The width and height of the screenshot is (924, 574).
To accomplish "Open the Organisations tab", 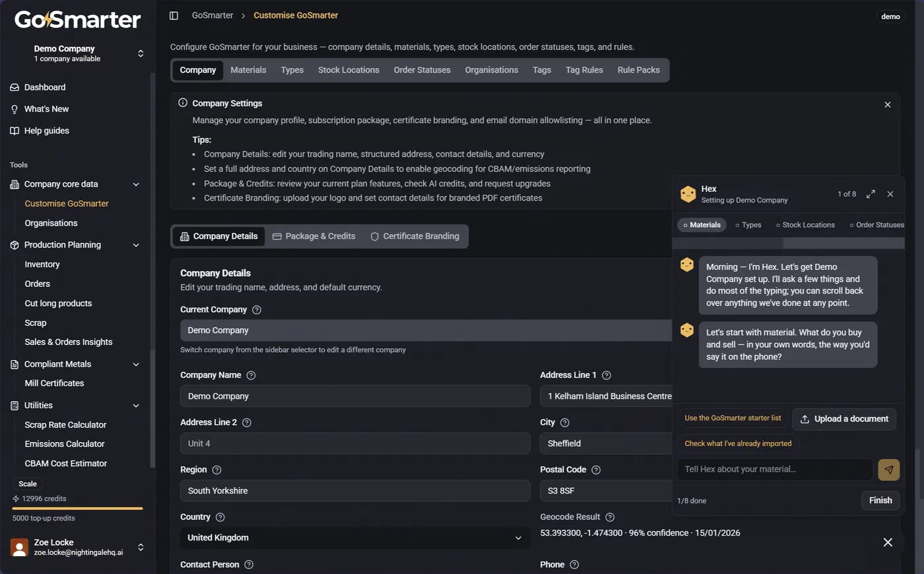I will (x=492, y=70).
